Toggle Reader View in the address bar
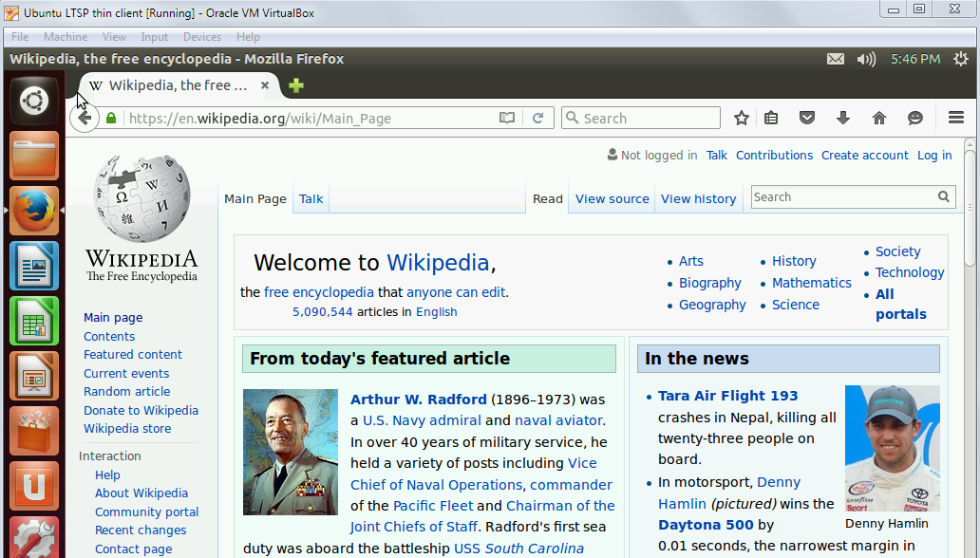 click(x=507, y=118)
